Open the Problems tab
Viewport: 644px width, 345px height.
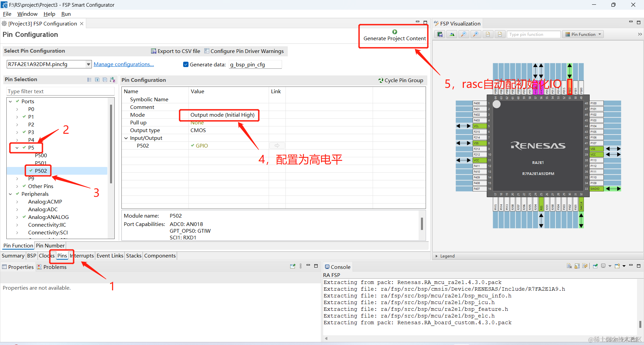(52, 267)
